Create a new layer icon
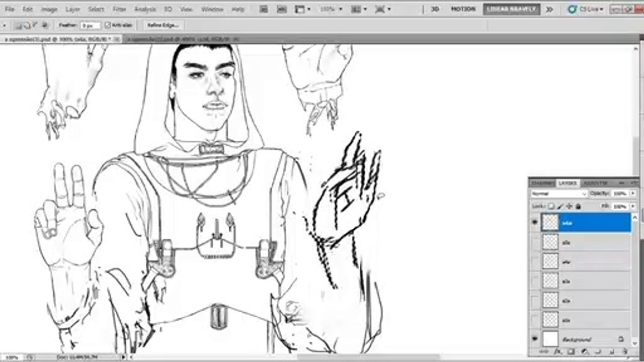Image resolution: width=644 pixels, height=362 pixels. [611, 351]
